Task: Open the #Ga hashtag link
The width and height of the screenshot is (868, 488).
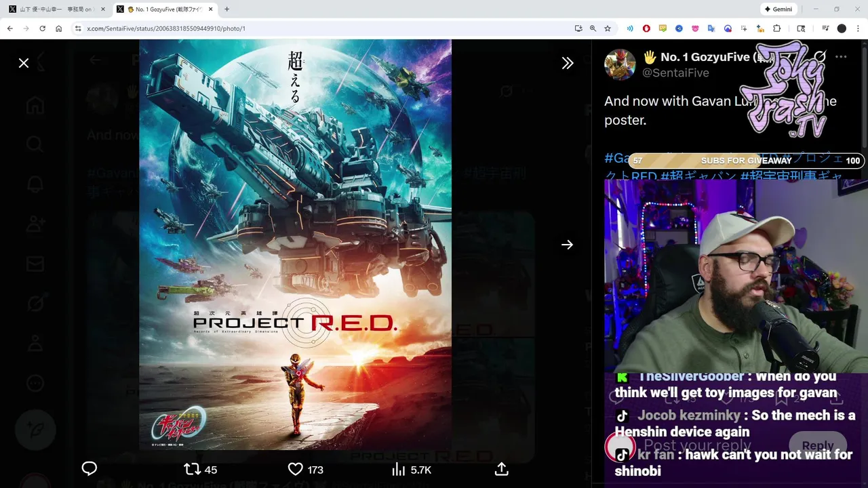Action: (617, 158)
